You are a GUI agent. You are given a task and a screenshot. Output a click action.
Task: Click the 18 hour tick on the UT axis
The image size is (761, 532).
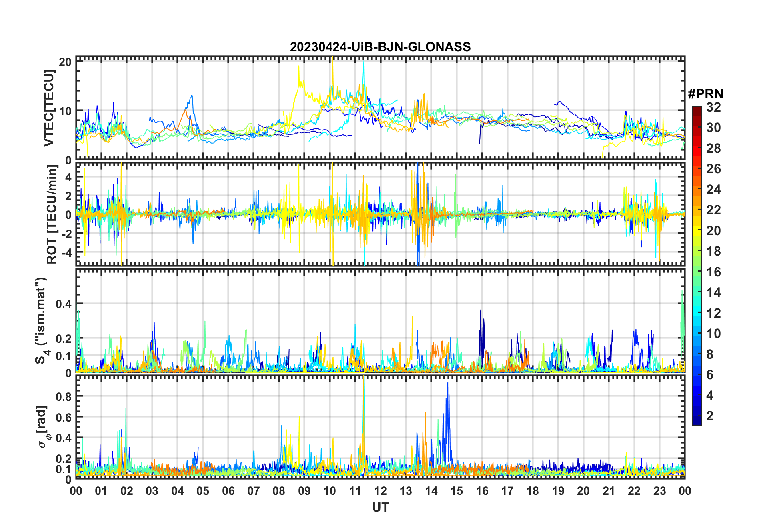pyautogui.click(x=533, y=491)
